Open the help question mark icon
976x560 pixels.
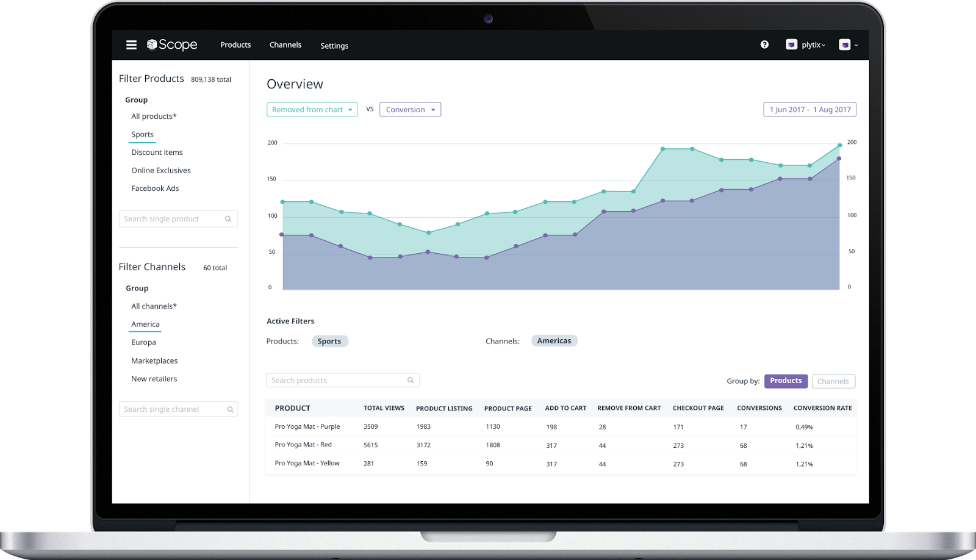click(764, 45)
